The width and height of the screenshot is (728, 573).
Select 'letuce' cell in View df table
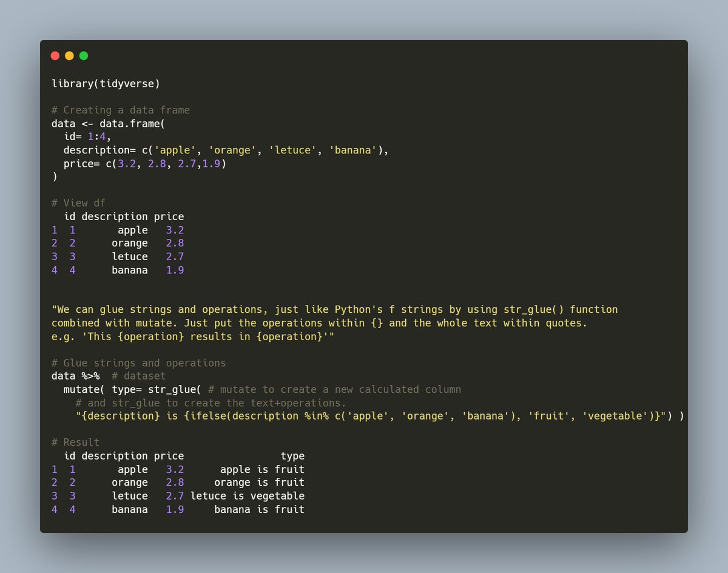pyautogui.click(x=130, y=256)
